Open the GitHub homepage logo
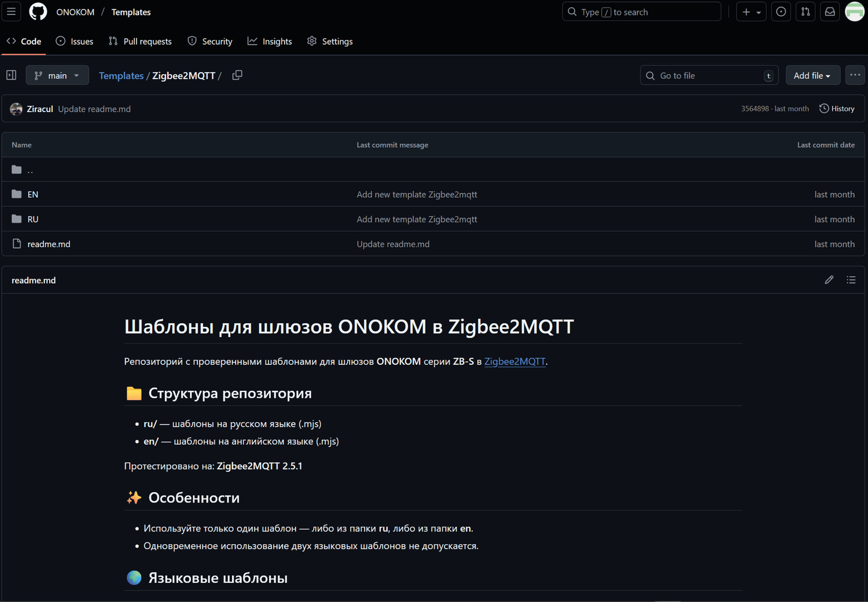 (38, 12)
